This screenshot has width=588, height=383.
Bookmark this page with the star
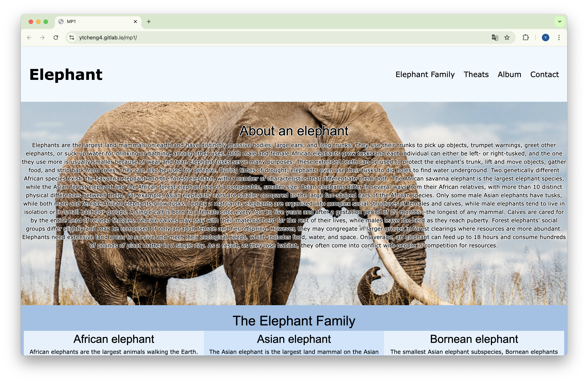point(507,38)
